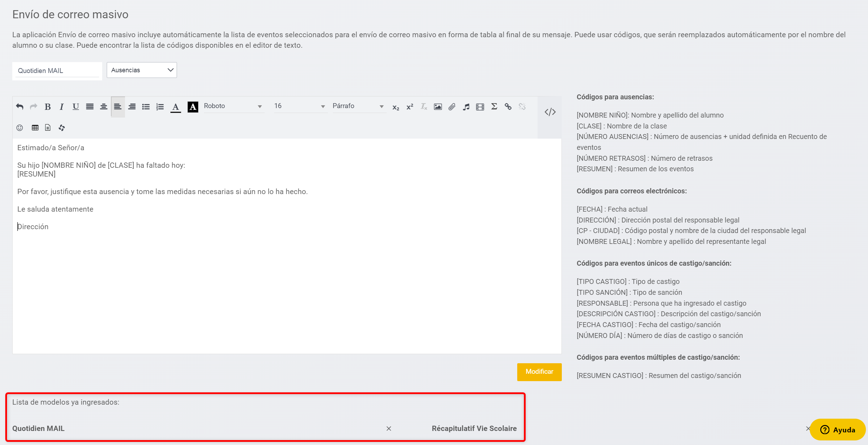
Task: Select the Quotidien MAIL saved model
Action: [x=39, y=428]
